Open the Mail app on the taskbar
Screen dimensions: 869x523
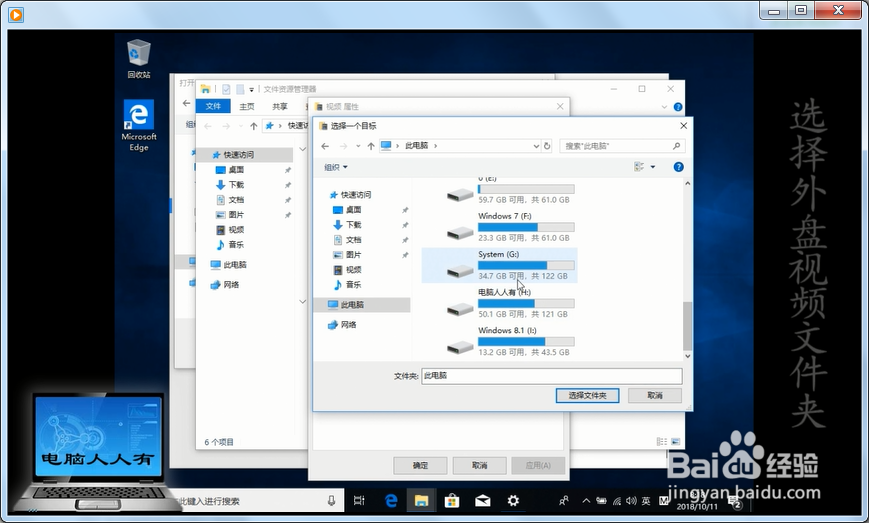coord(483,501)
